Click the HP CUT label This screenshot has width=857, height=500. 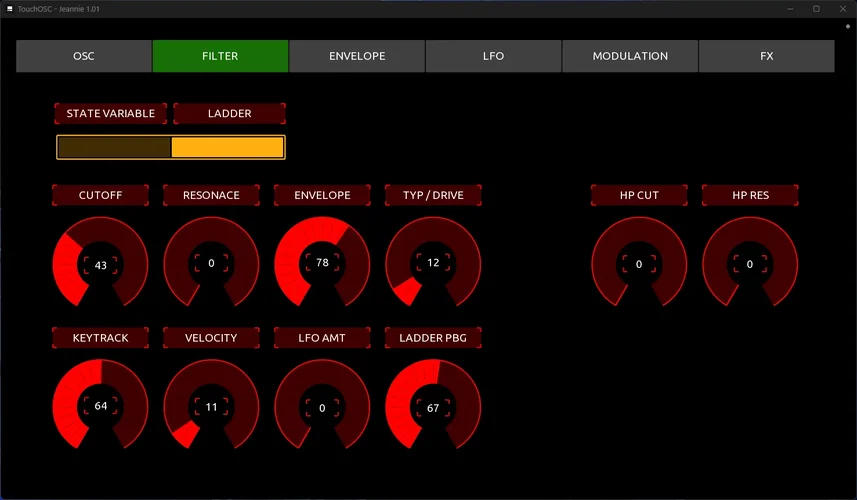pos(639,195)
